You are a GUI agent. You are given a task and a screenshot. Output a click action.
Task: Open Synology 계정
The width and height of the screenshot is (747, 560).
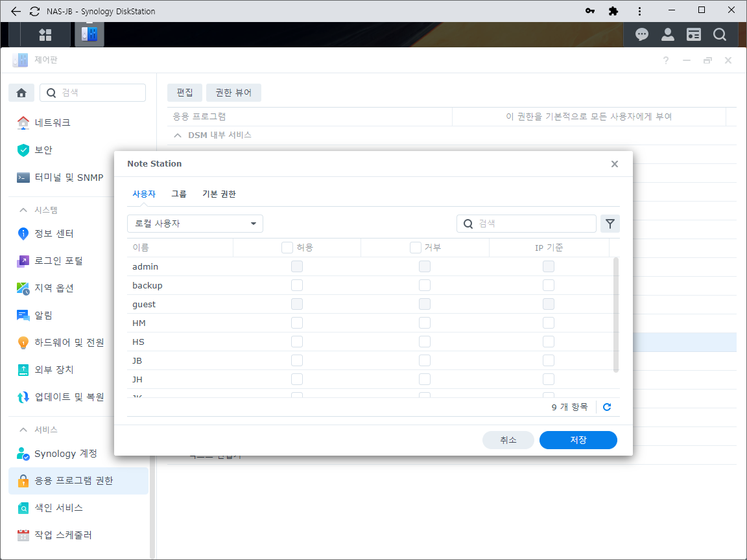(57, 453)
